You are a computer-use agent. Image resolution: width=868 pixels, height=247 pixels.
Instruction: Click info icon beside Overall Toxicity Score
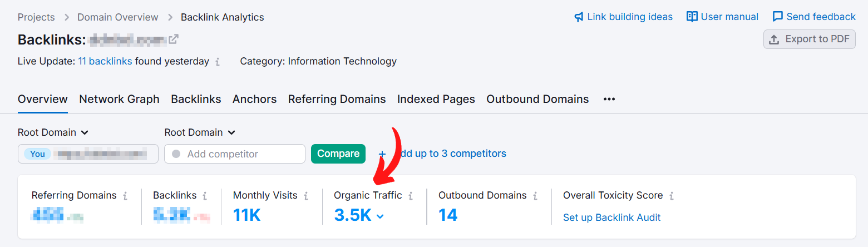(x=672, y=196)
